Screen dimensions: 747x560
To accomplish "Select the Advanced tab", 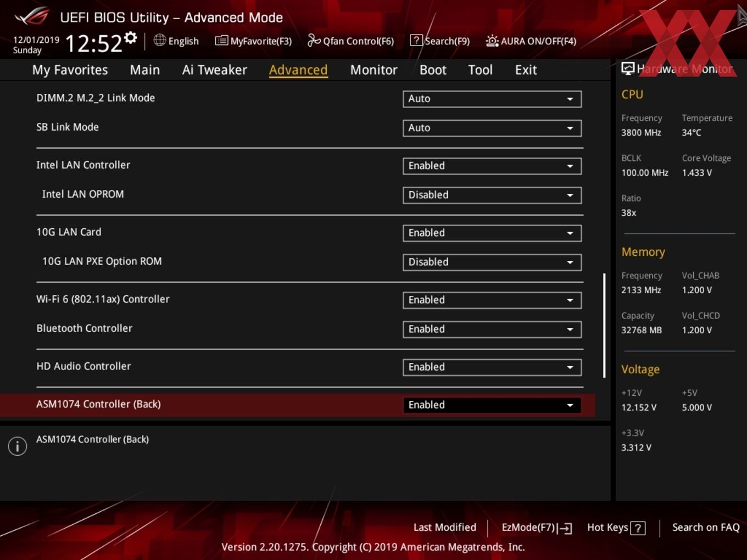I will click(298, 70).
